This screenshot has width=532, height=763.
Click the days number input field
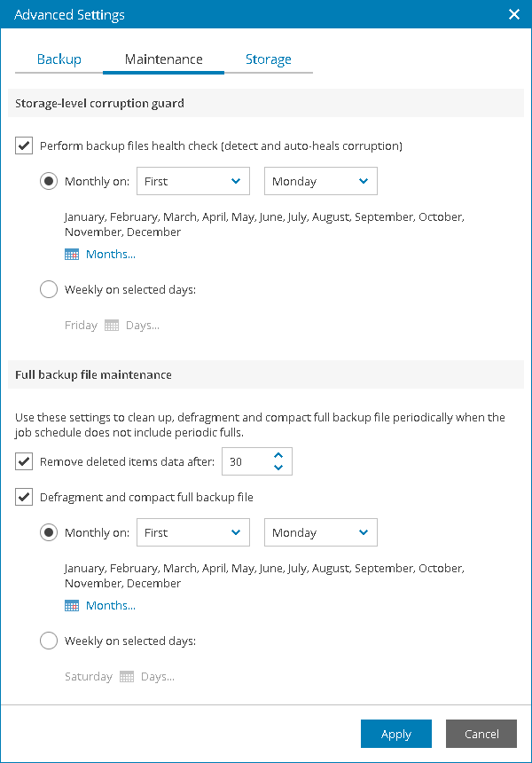coord(245,461)
